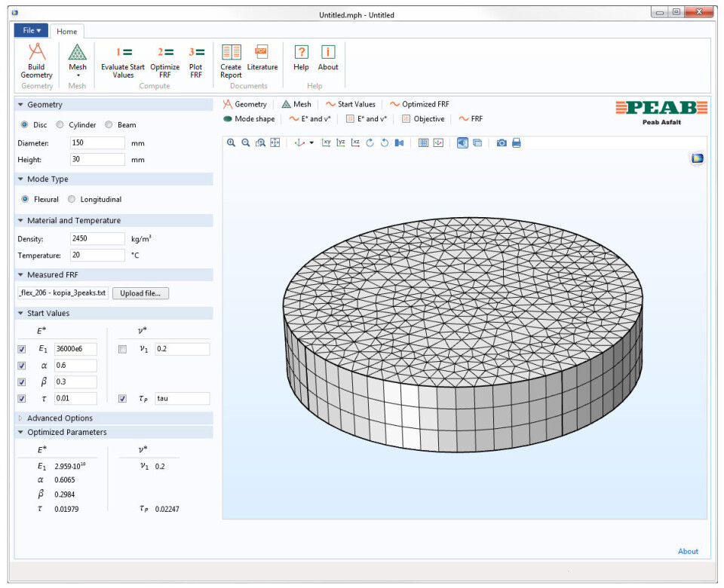The height and width of the screenshot is (588, 724).
Task: Select the Home ribbon tab
Action: click(67, 32)
